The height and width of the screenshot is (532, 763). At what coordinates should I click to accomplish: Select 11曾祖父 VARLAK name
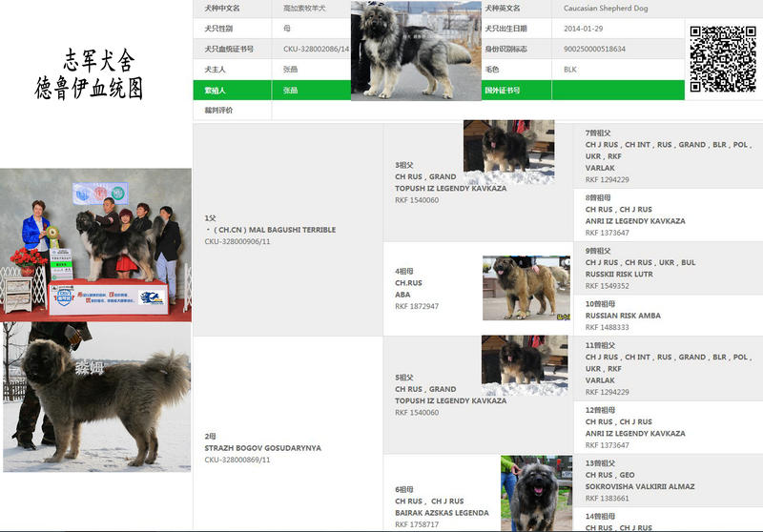point(600,380)
